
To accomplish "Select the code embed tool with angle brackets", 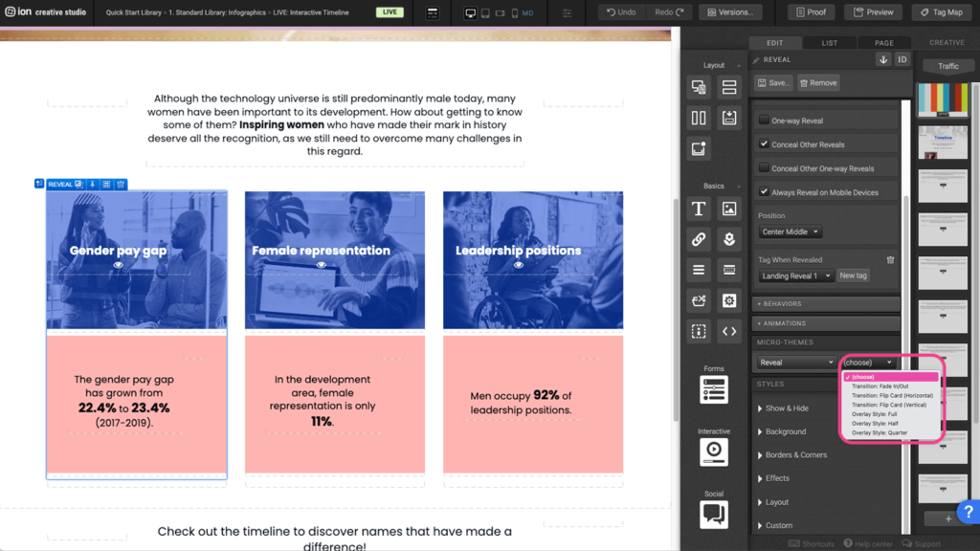I will click(728, 331).
